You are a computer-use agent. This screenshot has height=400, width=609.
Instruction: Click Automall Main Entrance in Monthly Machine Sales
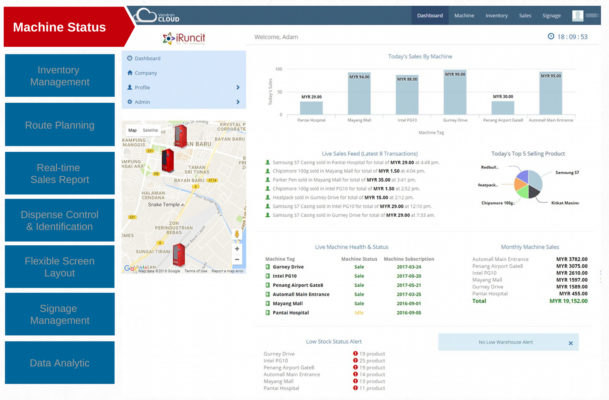(500, 259)
